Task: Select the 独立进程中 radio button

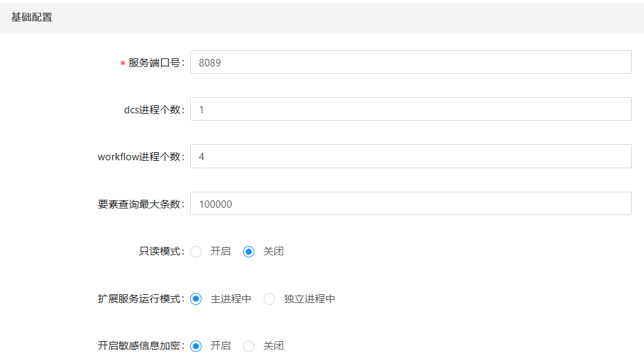Action: 269,299
